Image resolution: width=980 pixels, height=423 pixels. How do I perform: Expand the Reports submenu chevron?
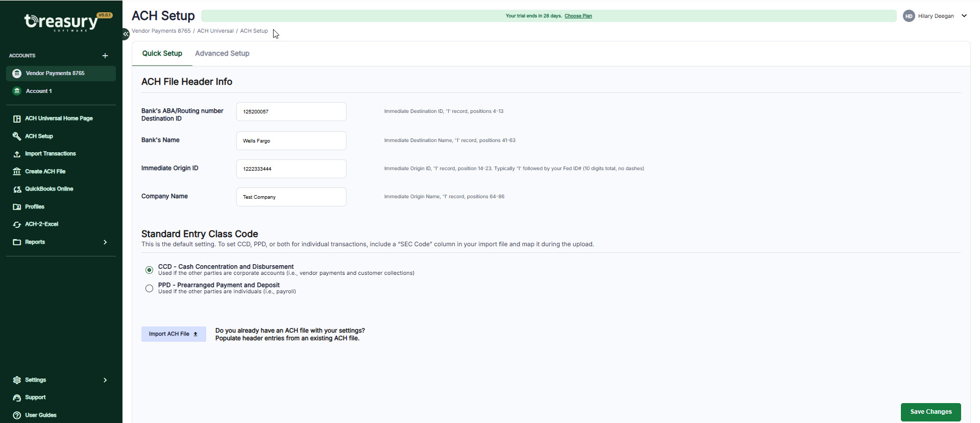click(105, 242)
